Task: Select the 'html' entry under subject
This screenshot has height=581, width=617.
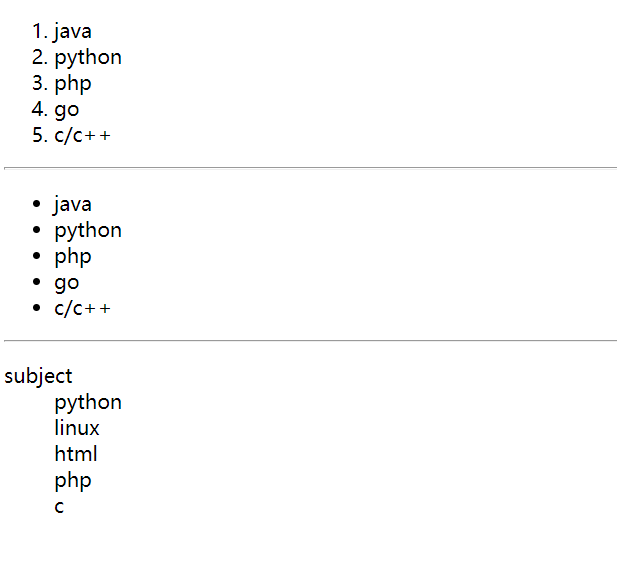Action: 76,455
